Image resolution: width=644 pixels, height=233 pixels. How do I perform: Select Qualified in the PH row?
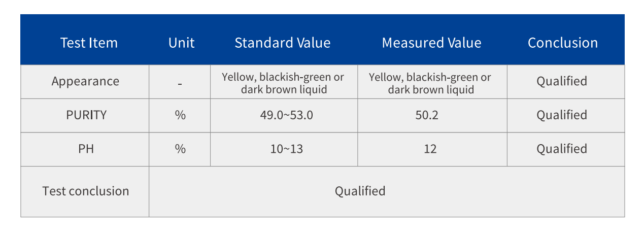562,149
